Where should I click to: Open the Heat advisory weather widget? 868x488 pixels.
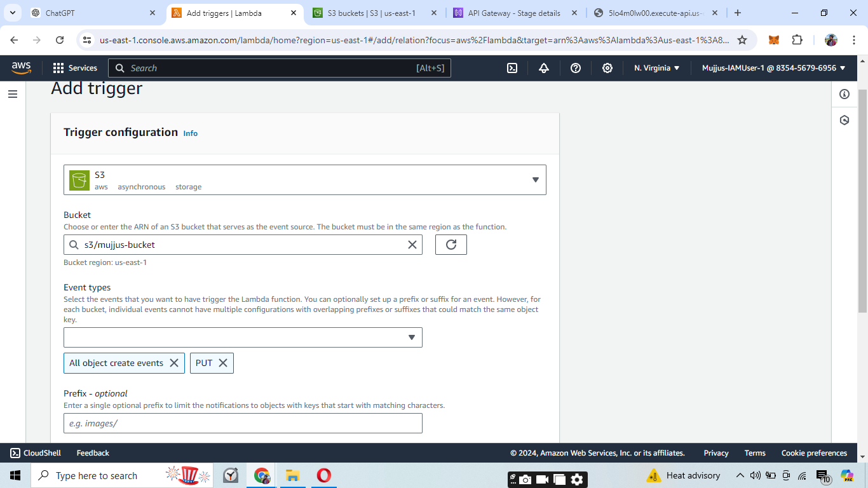[x=683, y=475]
